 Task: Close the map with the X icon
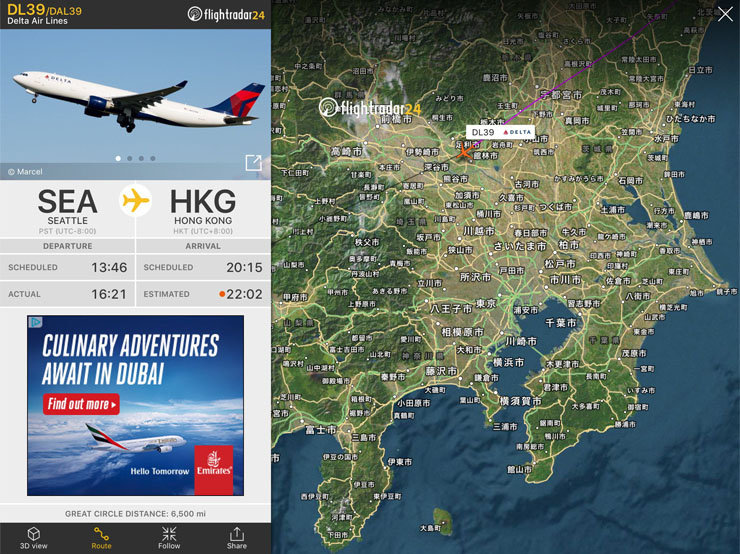pyautogui.click(x=725, y=15)
